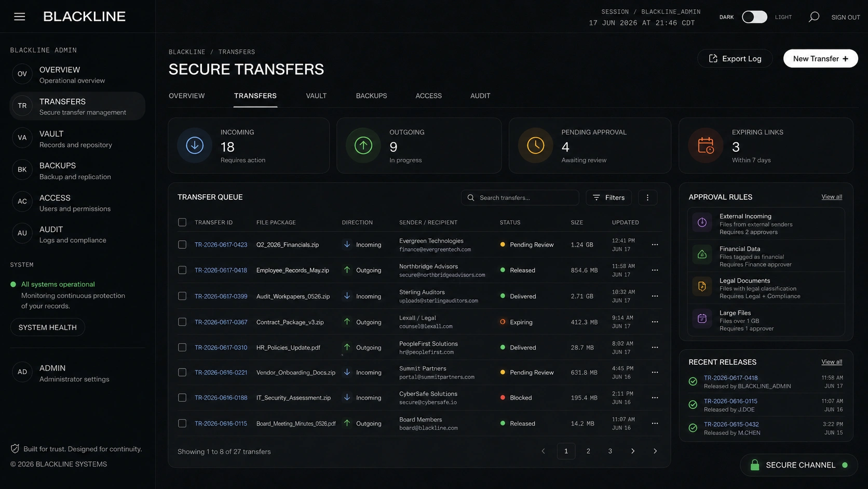The width and height of the screenshot is (868, 489).
Task: Toggle the Dark/Light theme switch
Action: [x=754, y=17]
